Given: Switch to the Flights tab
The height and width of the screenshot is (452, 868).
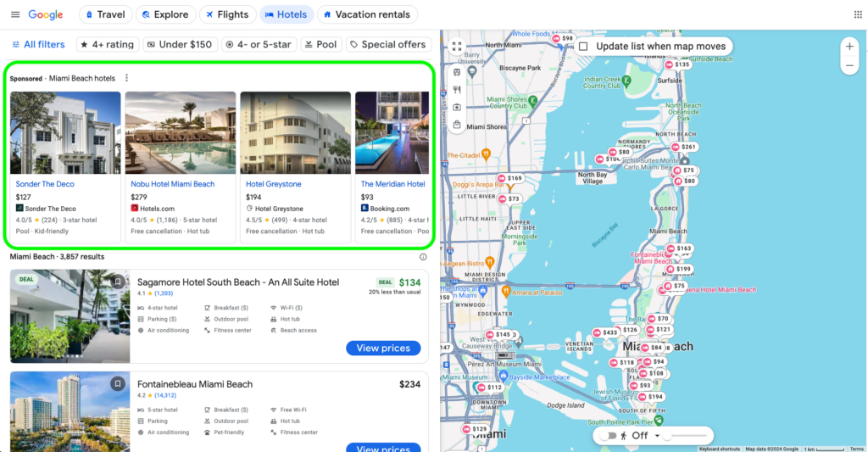Looking at the screenshot, I should [x=227, y=14].
